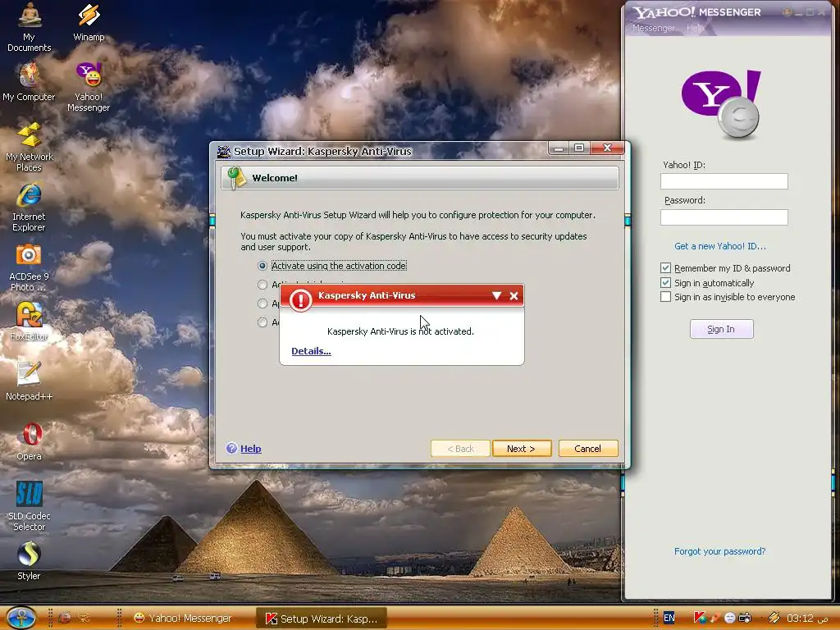This screenshot has height=630, width=840.
Task: Launch Internet Explorer from desktop
Action: pyautogui.click(x=29, y=207)
